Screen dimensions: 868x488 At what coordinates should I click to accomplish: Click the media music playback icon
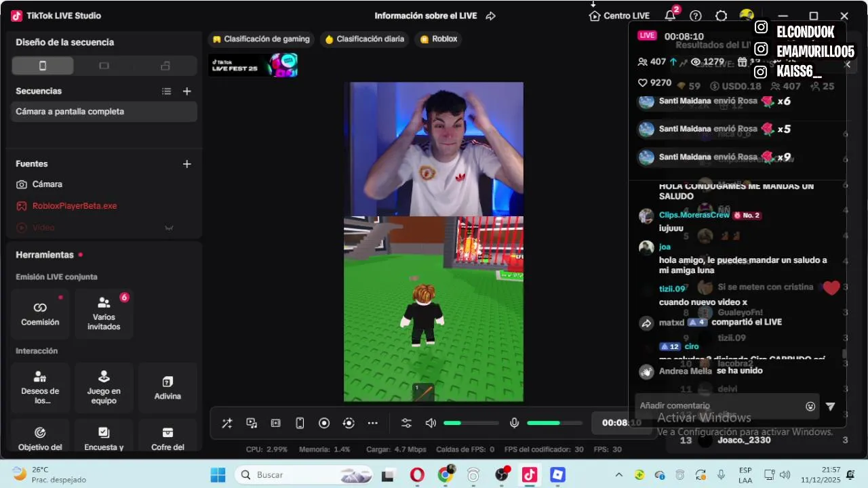click(x=252, y=423)
